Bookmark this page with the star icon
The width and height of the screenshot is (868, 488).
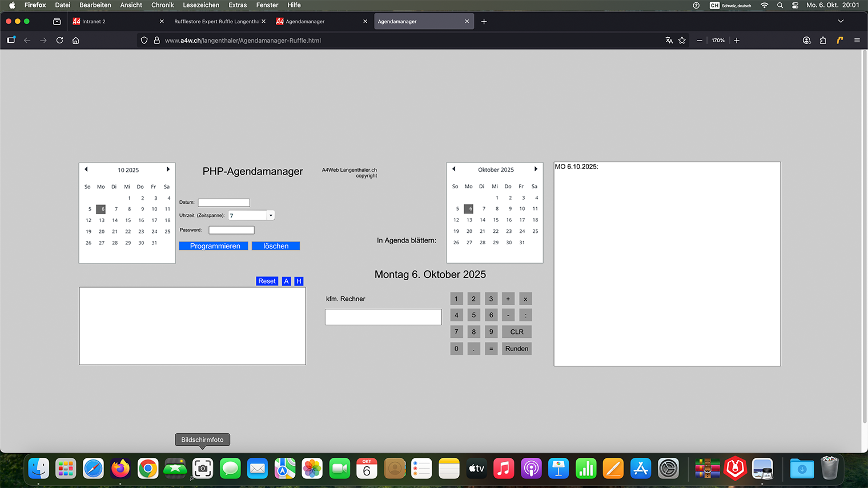point(682,41)
